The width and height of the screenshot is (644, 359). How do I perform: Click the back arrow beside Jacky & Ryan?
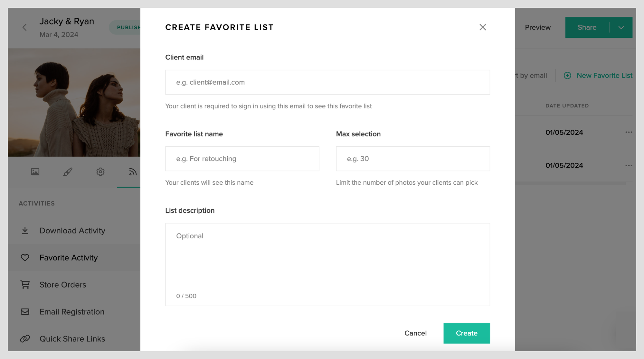pyautogui.click(x=25, y=28)
